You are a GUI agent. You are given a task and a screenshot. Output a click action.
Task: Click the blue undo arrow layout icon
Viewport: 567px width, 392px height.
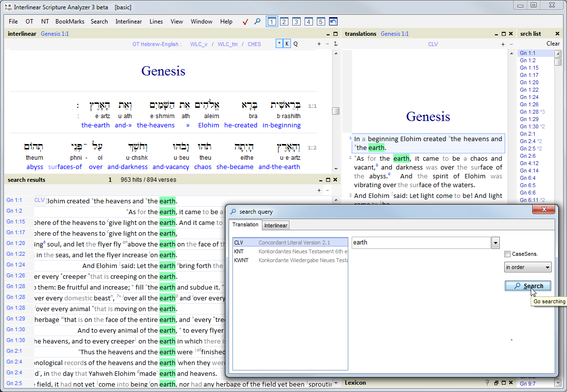(x=333, y=22)
